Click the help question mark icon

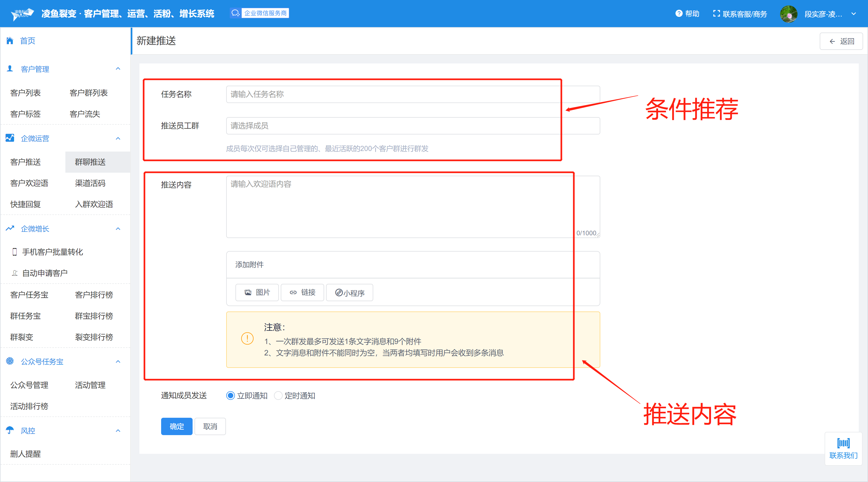(x=679, y=14)
